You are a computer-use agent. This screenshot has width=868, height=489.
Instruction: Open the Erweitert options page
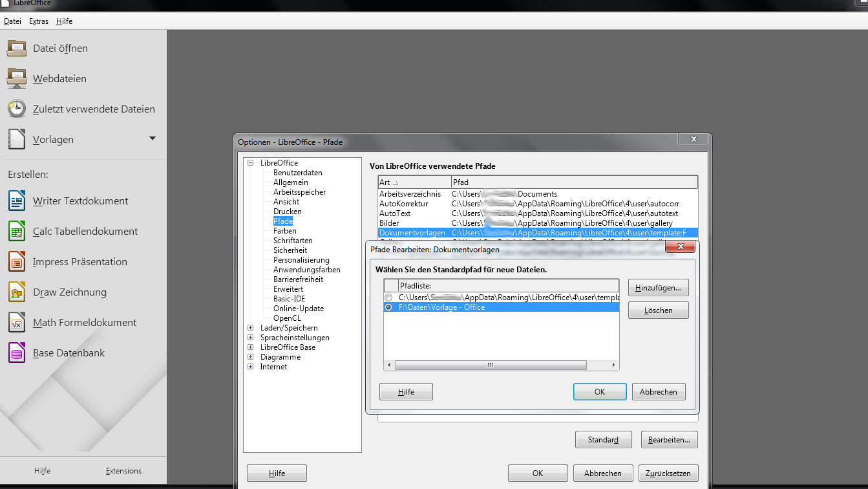click(x=288, y=289)
